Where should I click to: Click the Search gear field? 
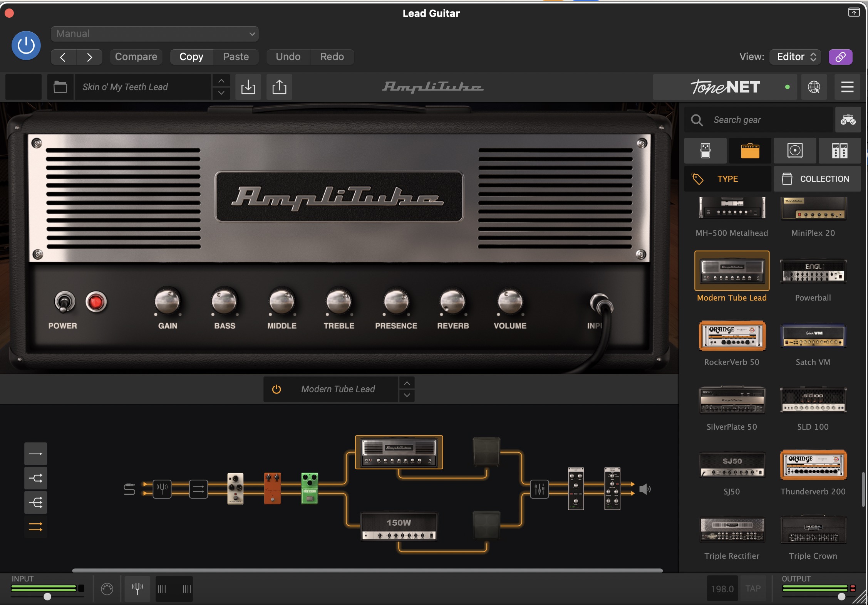click(759, 120)
